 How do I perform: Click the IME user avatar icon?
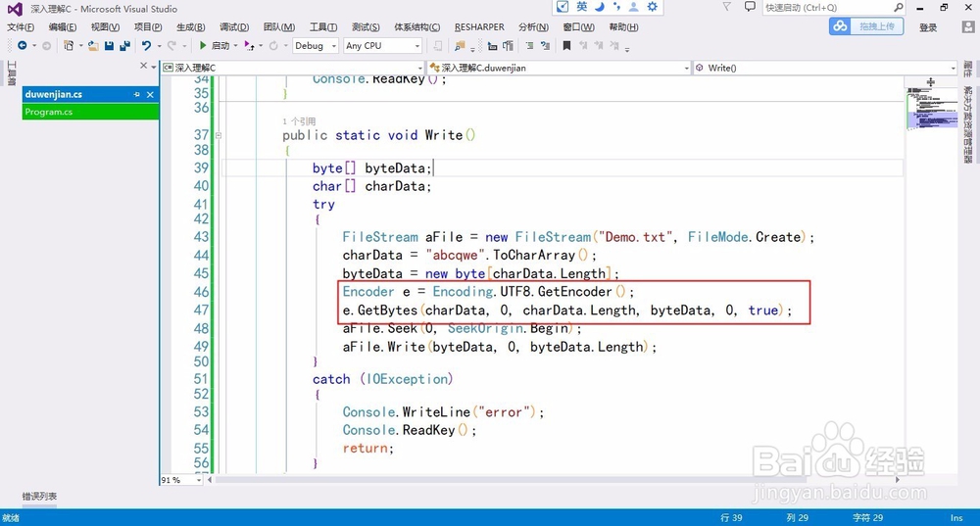(634, 7)
